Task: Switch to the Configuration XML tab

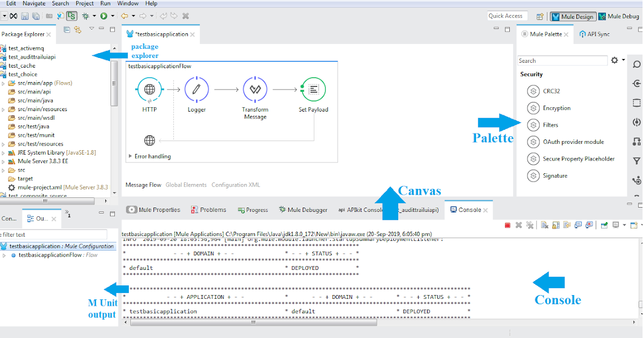Action: point(236,185)
